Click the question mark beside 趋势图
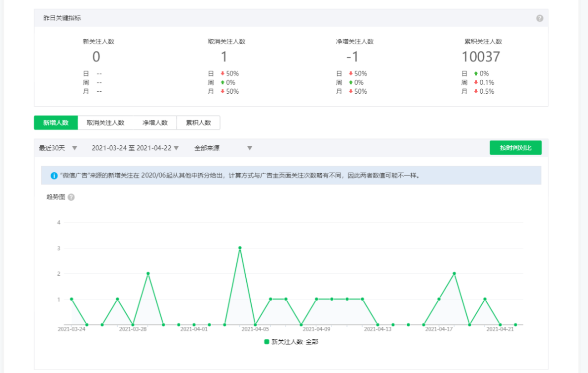Screen dimensions: 588x373 pos(71,197)
